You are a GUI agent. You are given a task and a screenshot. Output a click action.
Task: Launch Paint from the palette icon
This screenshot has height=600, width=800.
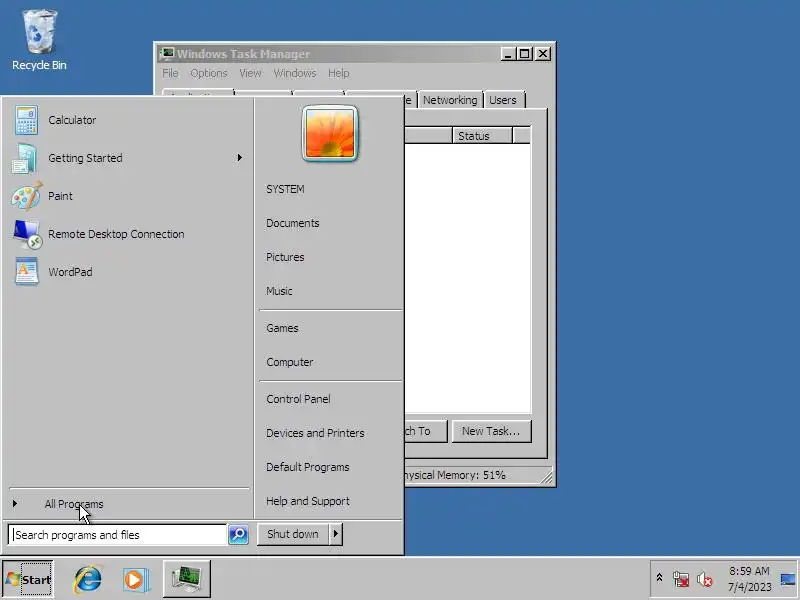click(x=26, y=196)
